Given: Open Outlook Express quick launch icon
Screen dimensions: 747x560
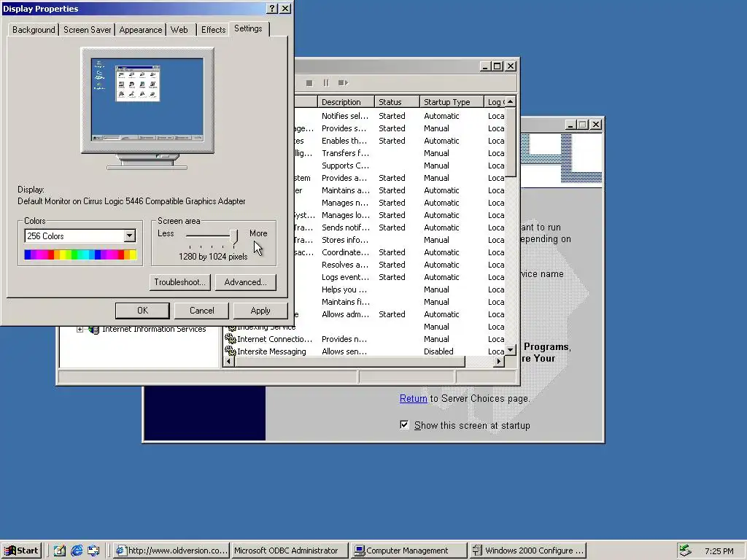Looking at the screenshot, I should (x=93, y=551).
